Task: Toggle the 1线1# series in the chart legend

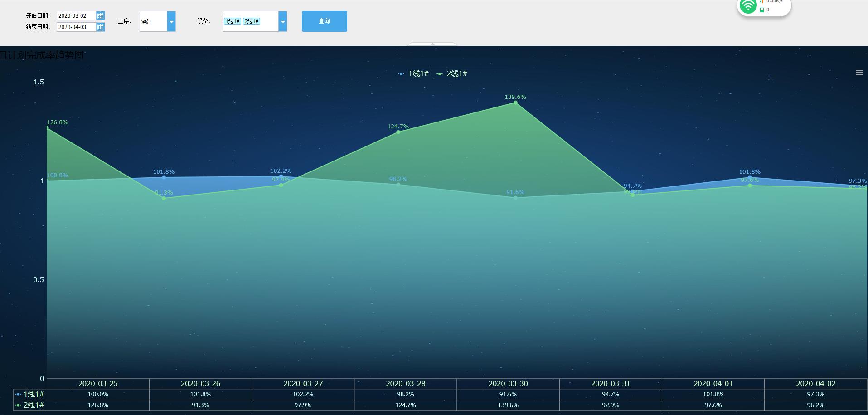Action: coord(413,73)
